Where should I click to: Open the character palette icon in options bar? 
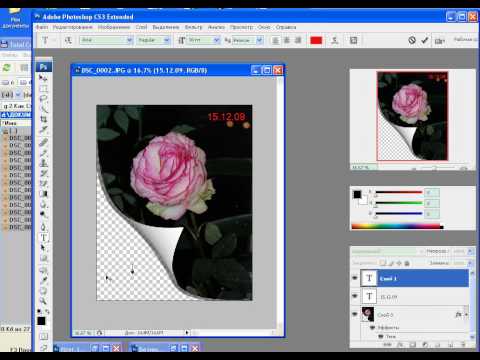[x=354, y=40]
